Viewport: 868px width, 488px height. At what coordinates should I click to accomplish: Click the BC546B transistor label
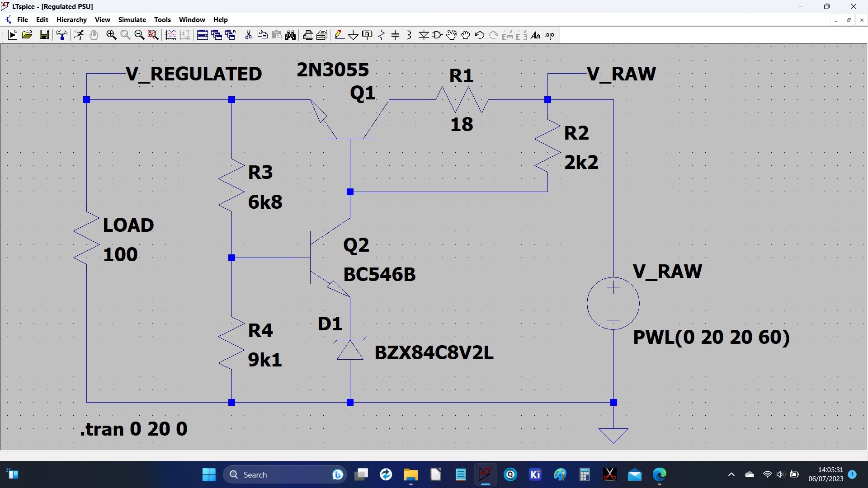(x=379, y=275)
